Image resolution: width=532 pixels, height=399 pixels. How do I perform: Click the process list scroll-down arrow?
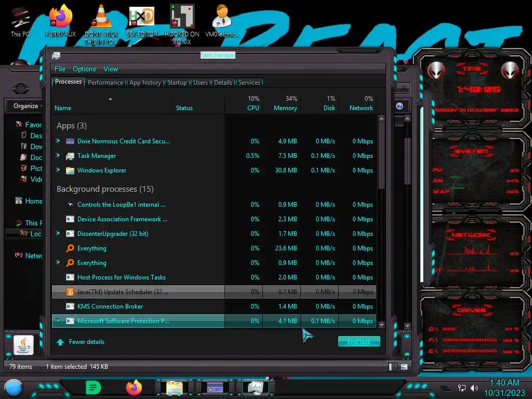point(381,325)
